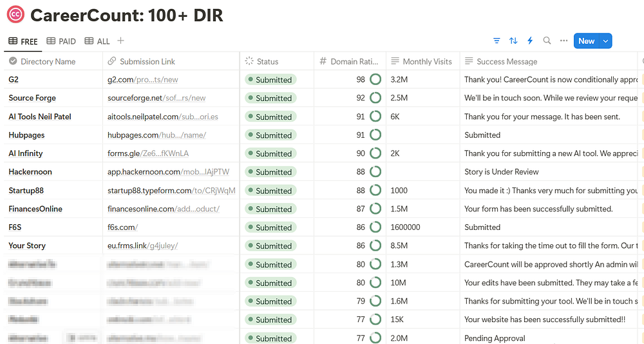Click the 6K monthly visits cell

point(423,117)
